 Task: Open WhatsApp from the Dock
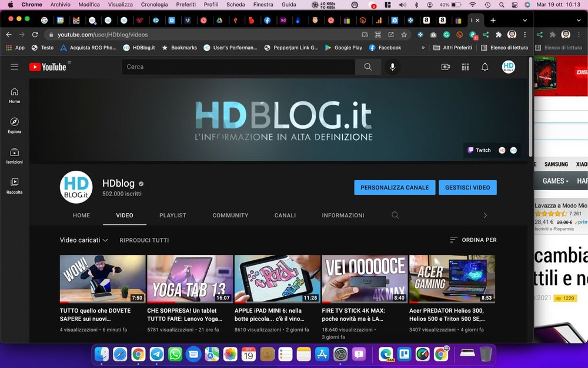coord(175,354)
